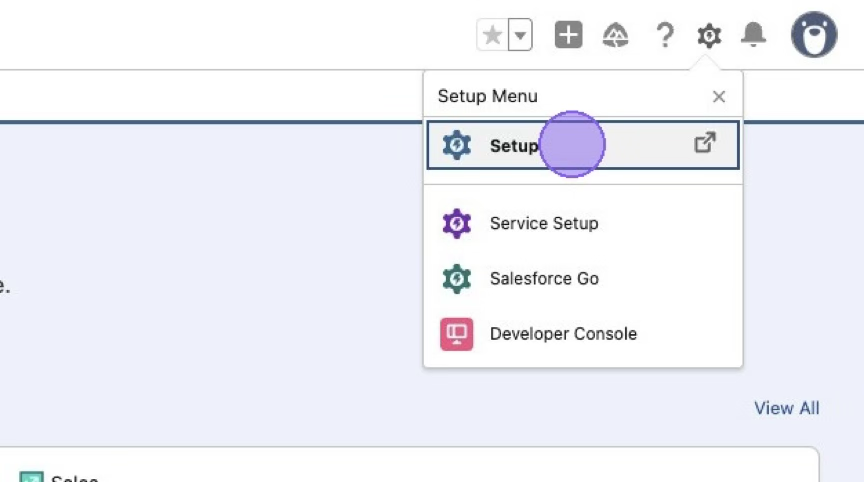Click the star icon to favorite this page
The width and height of the screenshot is (864, 482).
pyautogui.click(x=492, y=36)
